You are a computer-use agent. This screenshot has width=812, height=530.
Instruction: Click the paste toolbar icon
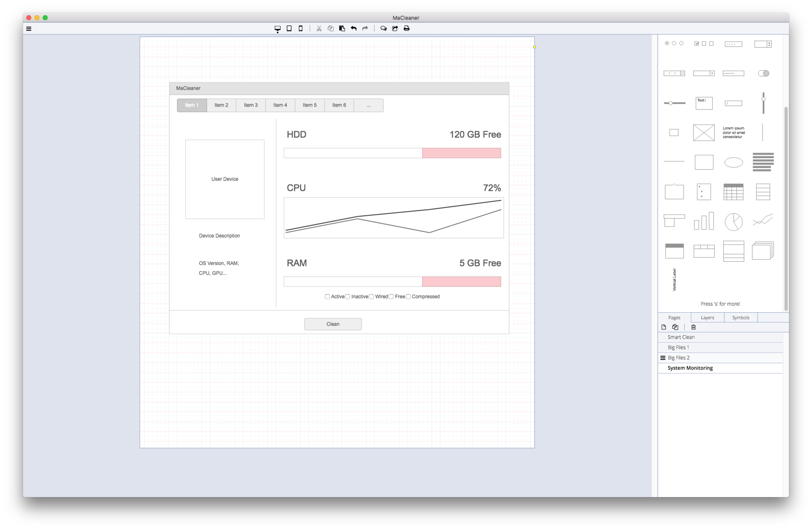tap(342, 28)
